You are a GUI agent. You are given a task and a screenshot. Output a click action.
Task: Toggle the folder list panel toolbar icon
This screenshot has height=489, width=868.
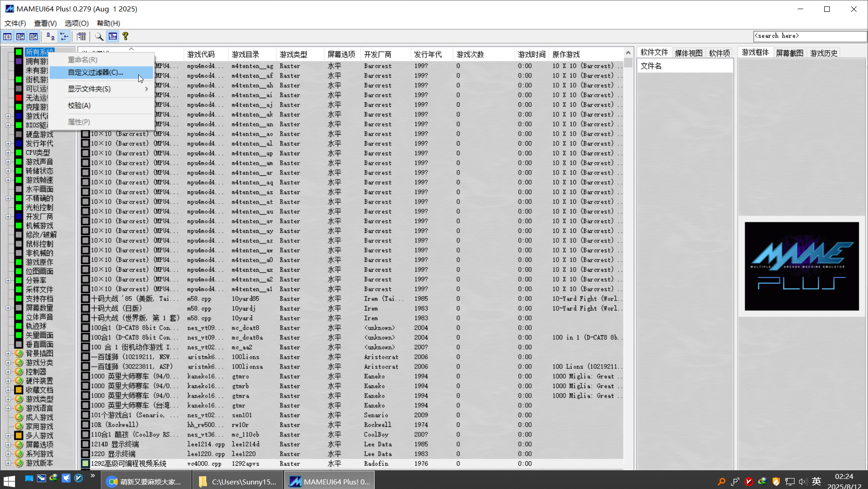[x=7, y=37]
